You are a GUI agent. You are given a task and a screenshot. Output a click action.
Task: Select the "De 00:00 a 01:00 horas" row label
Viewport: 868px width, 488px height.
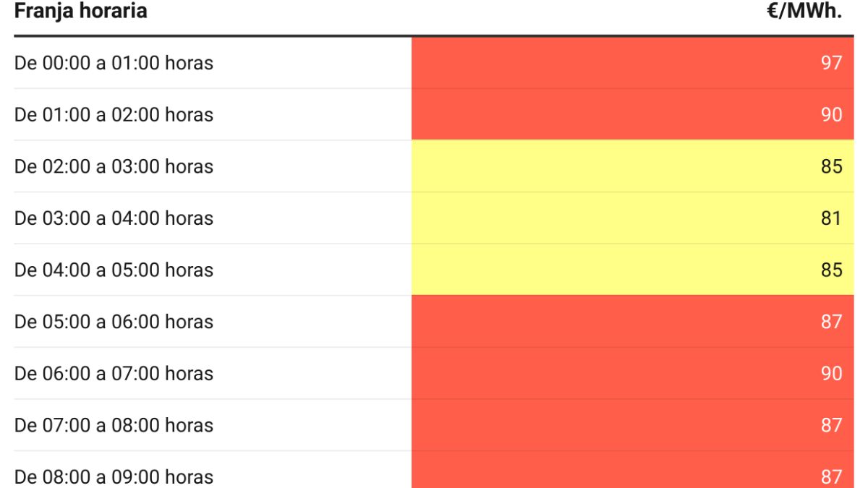click(114, 63)
